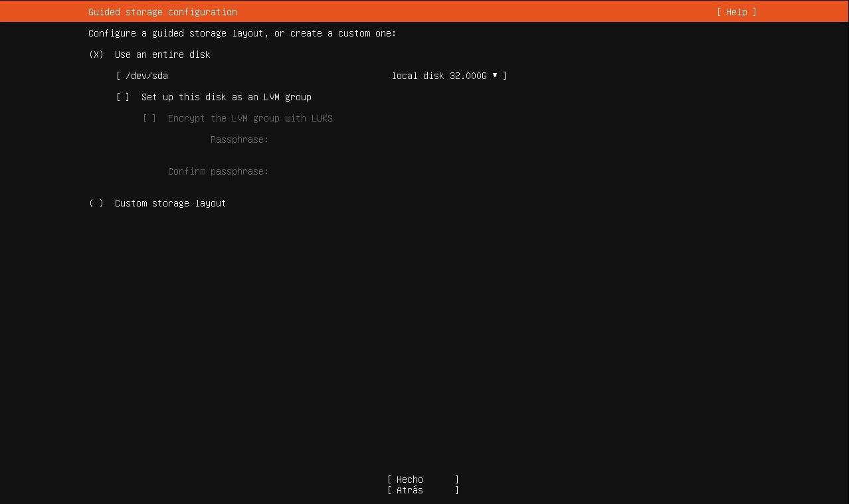Click the 'Confirm passphrase:' field label
The height and width of the screenshot is (504, 849).
tap(218, 171)
